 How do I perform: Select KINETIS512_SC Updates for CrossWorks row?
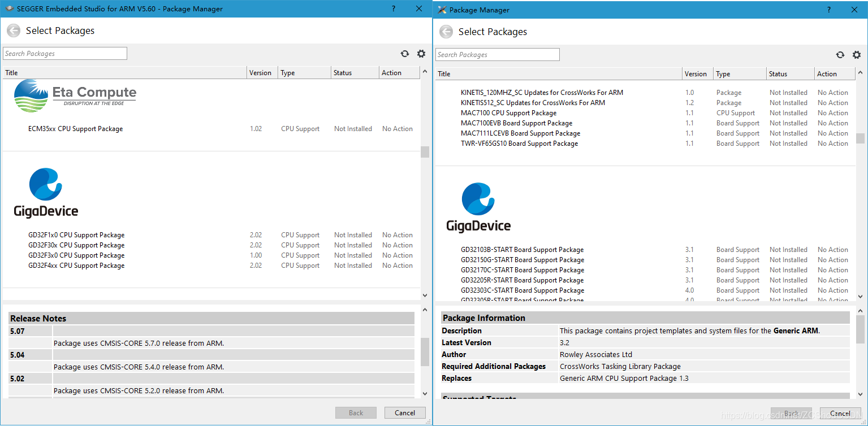click(645, 103)
